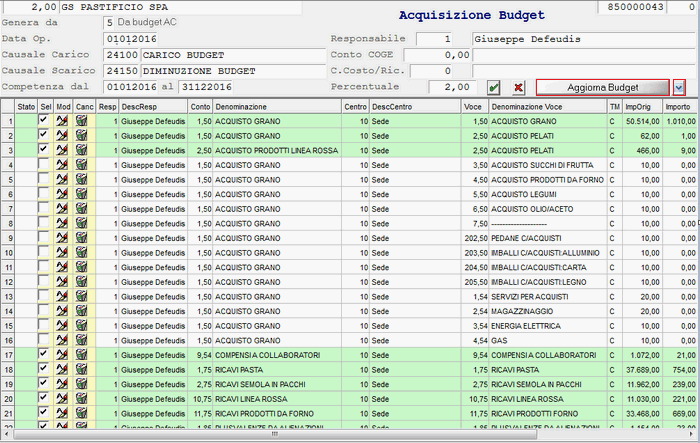Click the C.Costo/Ric. field
This screenshot has width=700, height=443.
[x=432, y=71]
